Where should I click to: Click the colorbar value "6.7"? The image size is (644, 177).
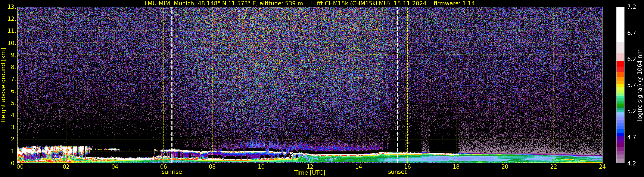632,33
